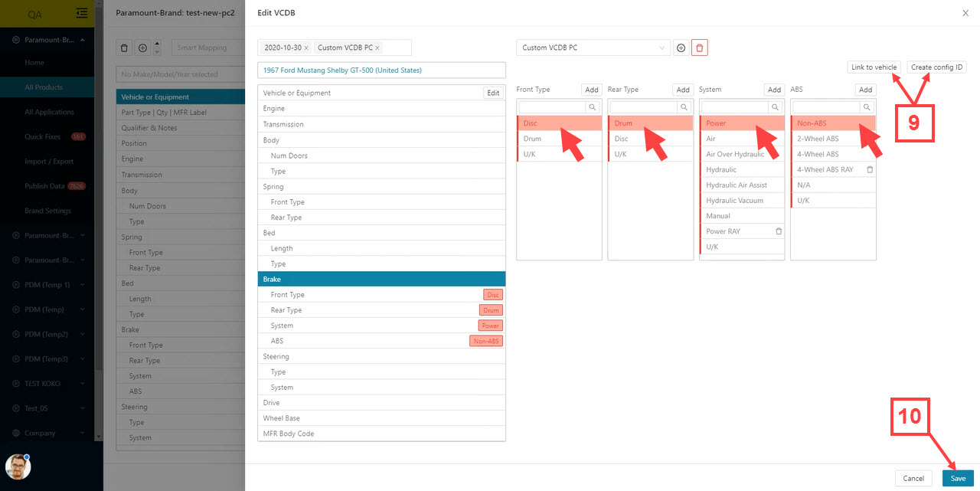Select 2-Wheel ABS option
This screenshot has height=491, width=980.
coord(833,139)
